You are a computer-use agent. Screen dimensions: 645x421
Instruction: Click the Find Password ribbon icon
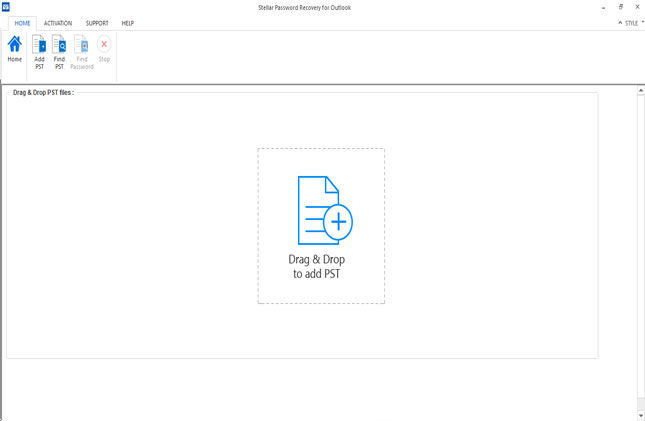[81, 52]
